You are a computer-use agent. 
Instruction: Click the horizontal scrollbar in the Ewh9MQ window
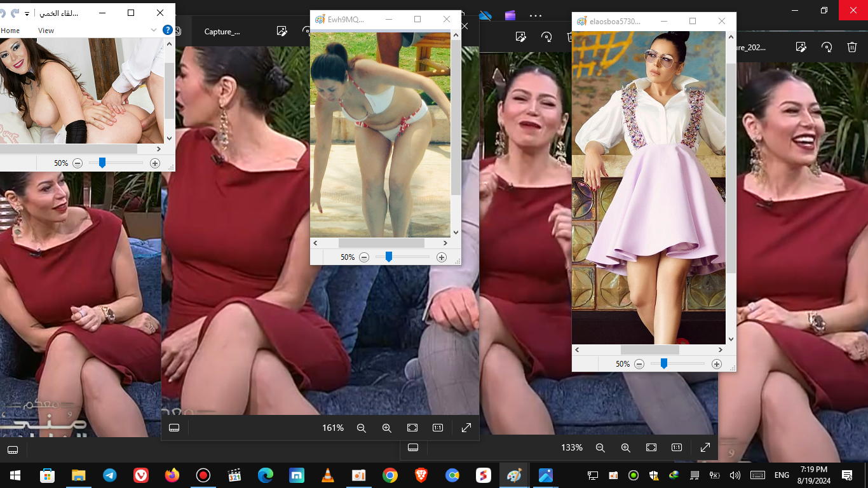pyautogui.click(x=381, y=243)
